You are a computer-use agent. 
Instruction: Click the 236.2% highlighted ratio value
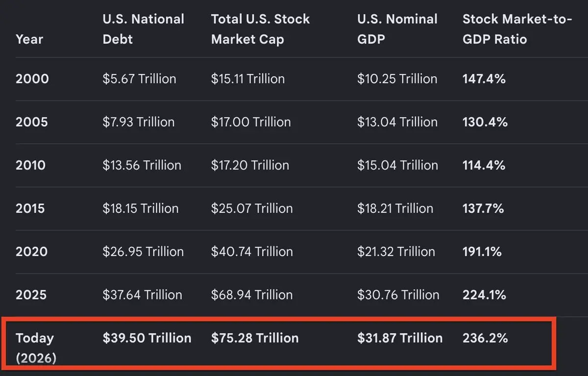(485, 338)
